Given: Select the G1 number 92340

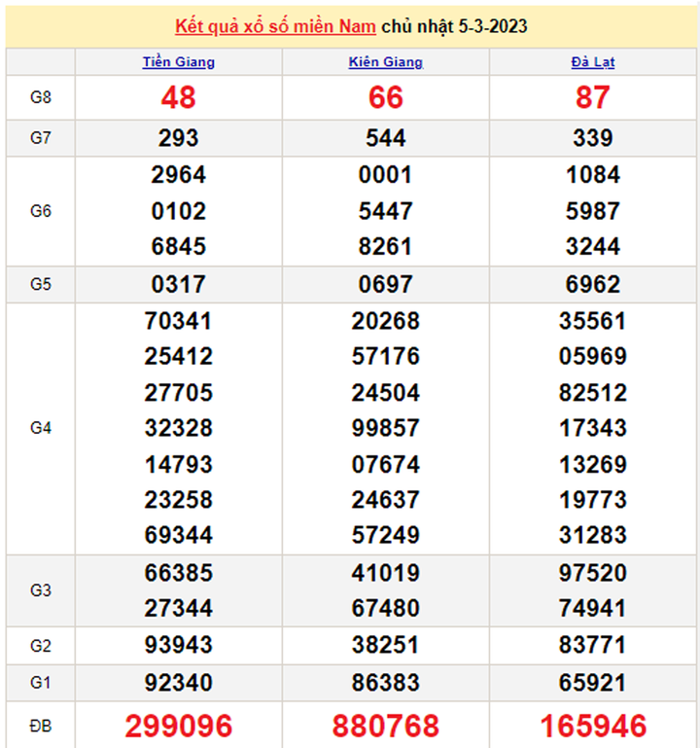Looking at the screenshot, I should click(179, 682).
